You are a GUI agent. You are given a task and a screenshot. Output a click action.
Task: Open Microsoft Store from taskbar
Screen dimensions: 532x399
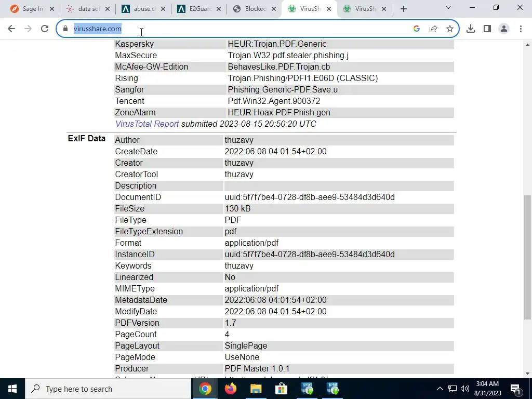point(281,389)
